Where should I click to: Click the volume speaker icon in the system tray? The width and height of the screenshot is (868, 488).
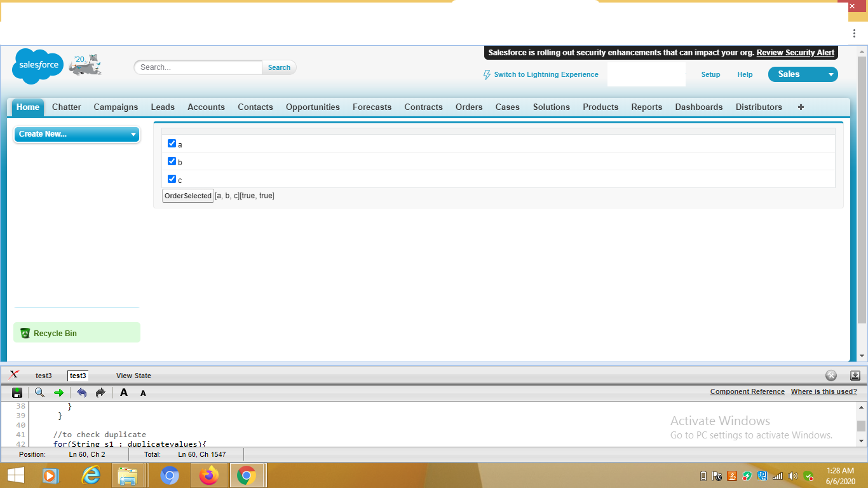(792, 476)
